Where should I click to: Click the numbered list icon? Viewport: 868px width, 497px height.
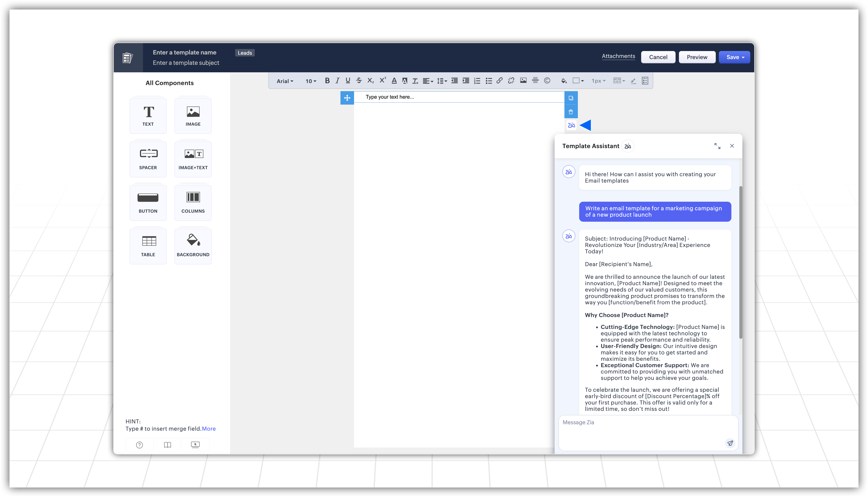pos(477,81)
